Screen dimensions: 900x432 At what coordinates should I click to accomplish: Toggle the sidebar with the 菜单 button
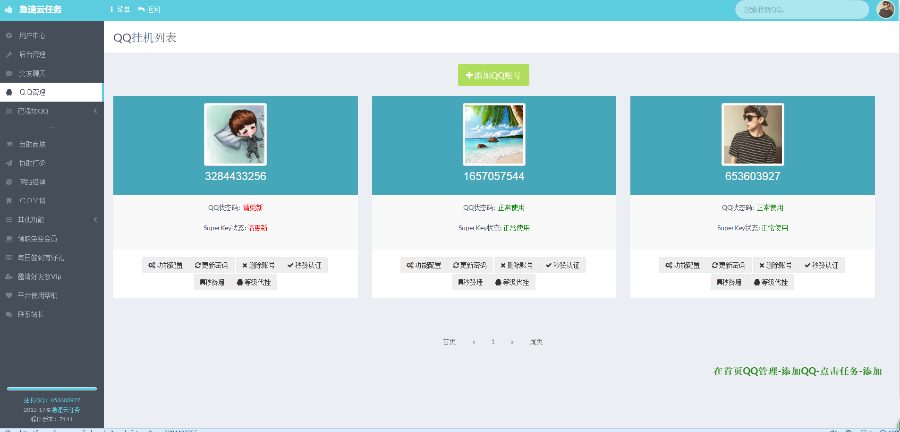pyautogui.click(x=120, y=10)
